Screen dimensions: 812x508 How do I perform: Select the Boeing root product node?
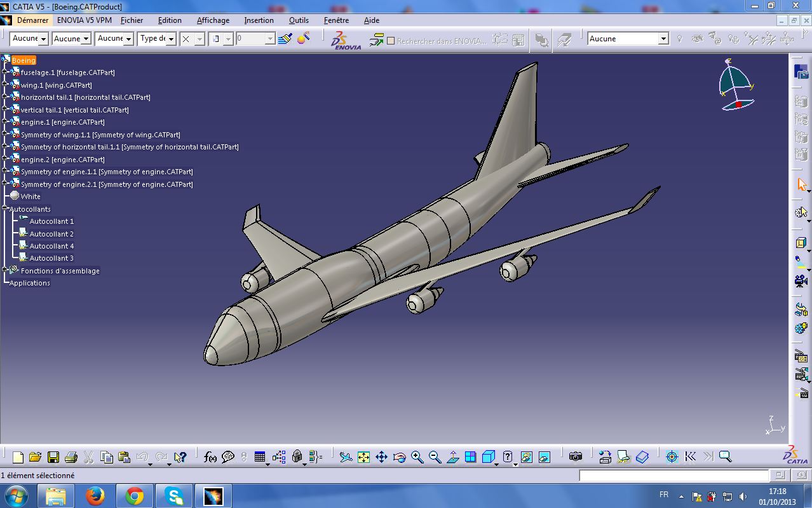(24, 60)
